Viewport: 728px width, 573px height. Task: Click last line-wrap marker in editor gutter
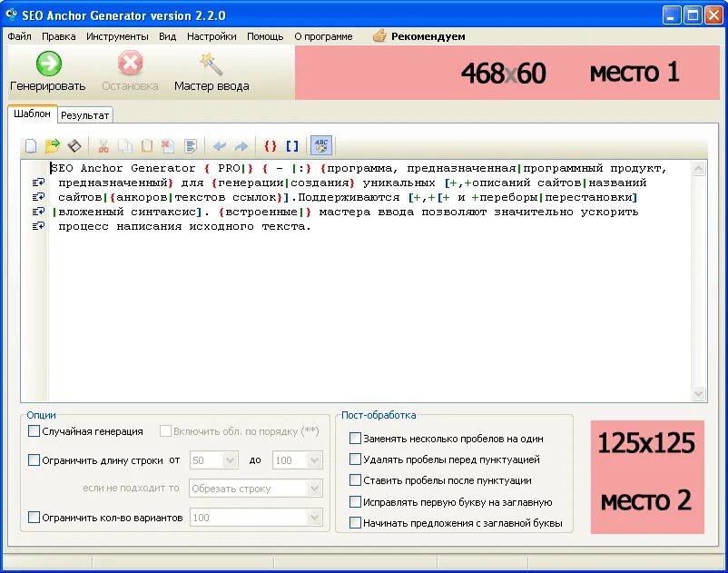tap(38, 226)
